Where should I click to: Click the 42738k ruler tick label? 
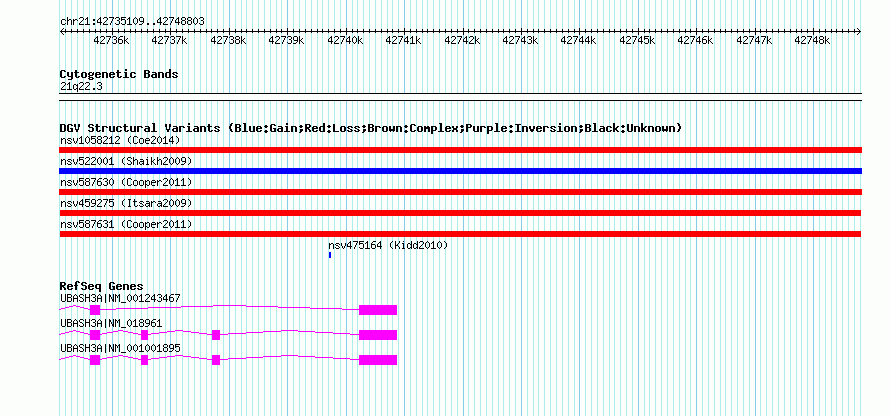coord(228,40)
